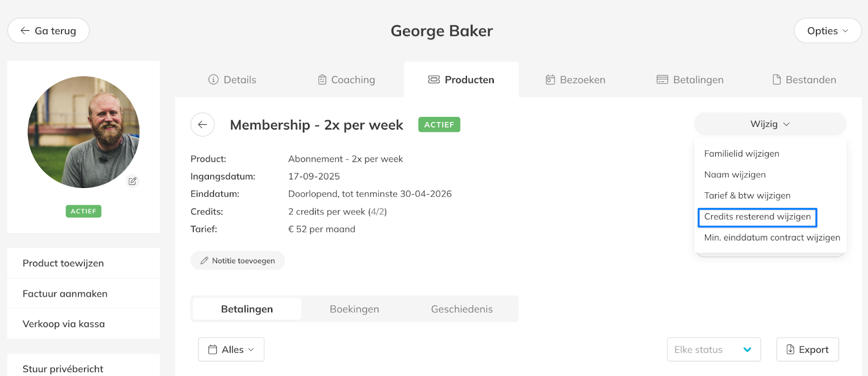Choose Tarief & btw wijzigen option
Screen dimensions: 868x376
tap(747, 196)
